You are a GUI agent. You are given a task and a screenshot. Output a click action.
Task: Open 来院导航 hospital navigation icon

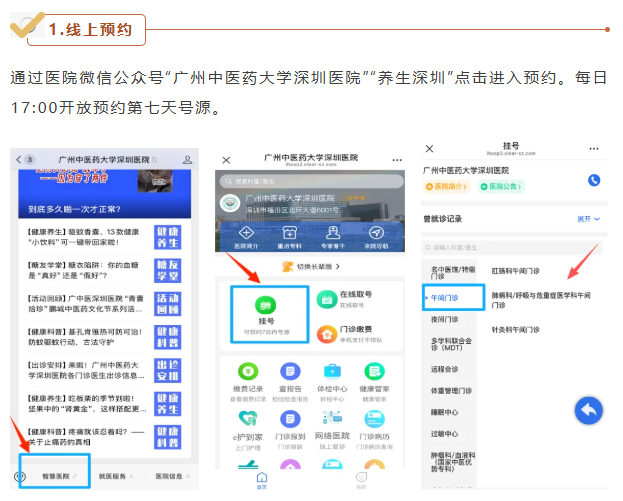click(x=376, y=235)
